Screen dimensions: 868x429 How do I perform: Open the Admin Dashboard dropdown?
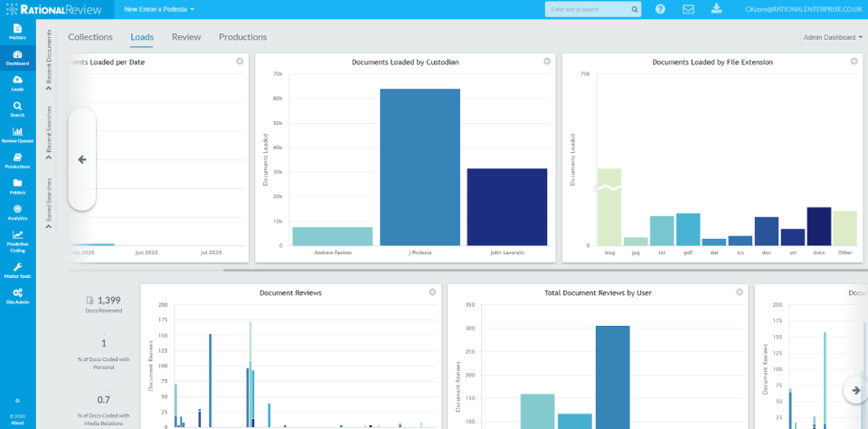click(x=832, y=38)
